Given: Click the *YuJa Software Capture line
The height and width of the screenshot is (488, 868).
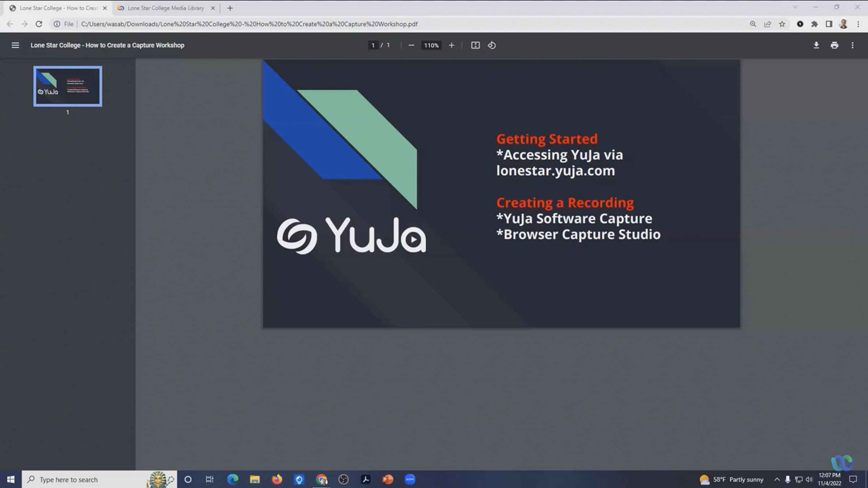Looking at the screenshot, I should point(574,218).
